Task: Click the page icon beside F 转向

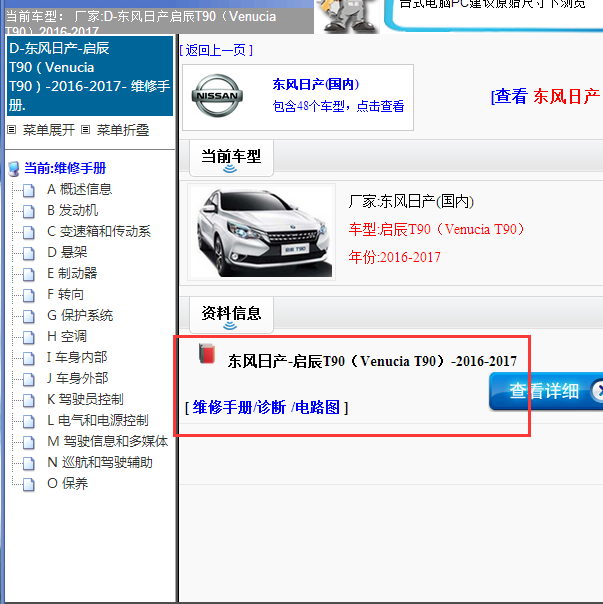Action: point(29,295)
